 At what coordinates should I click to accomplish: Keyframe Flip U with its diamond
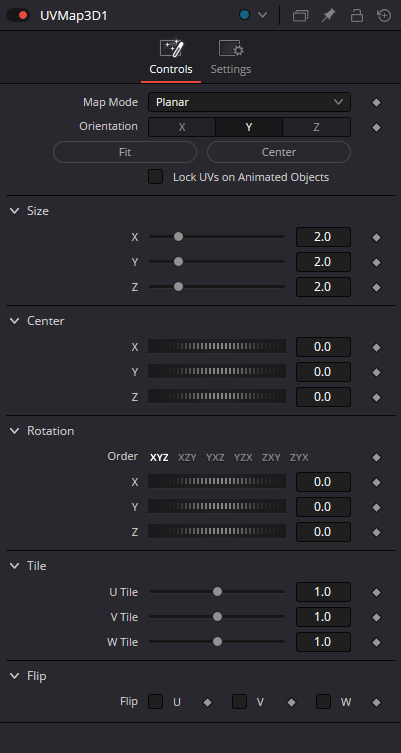tap(207, 702)
